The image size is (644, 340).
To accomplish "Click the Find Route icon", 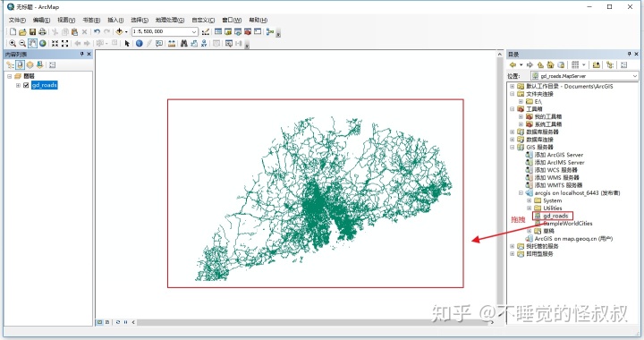I will tap(194, 43).
